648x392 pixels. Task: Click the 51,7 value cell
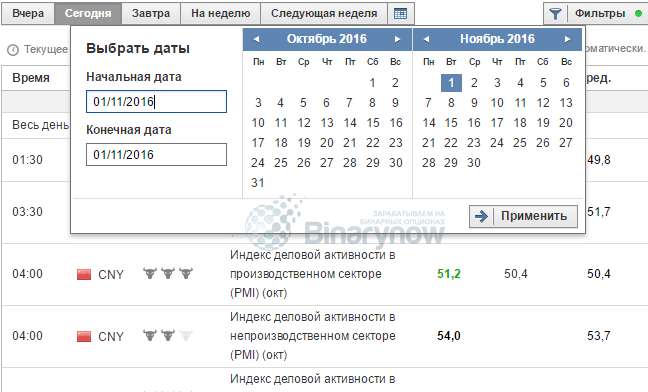tap(598, 212)
